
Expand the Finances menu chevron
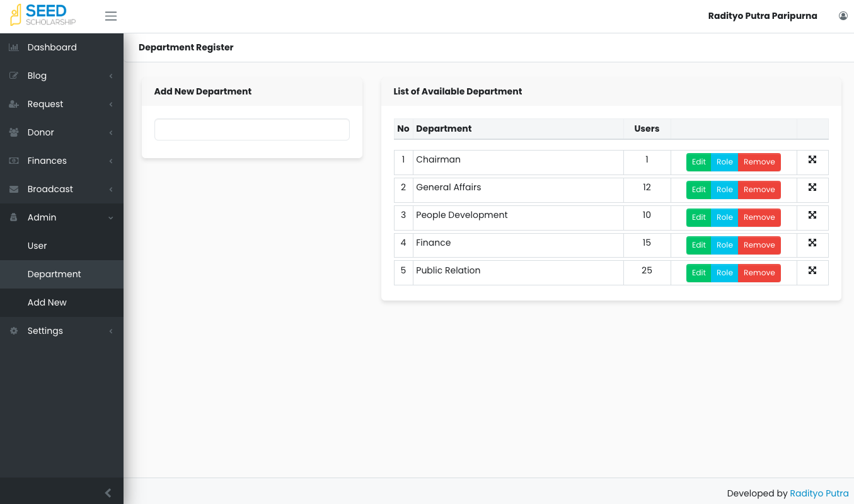click(111, 161)
